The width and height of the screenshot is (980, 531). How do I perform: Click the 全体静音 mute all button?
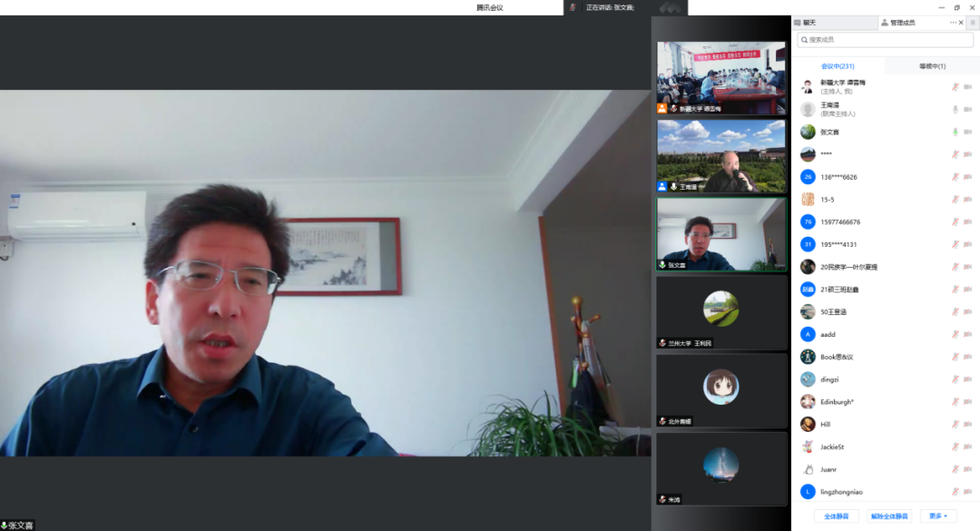click(x=836, y=516)
